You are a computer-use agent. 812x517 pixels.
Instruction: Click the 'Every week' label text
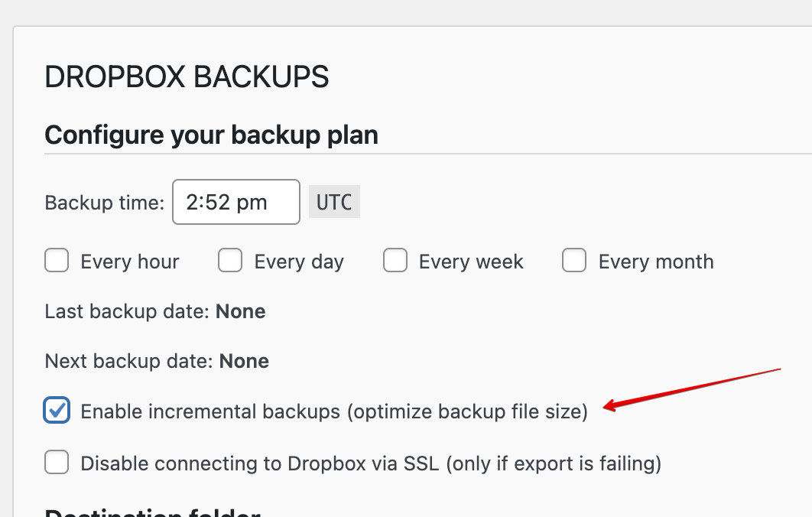click(471, 262)
